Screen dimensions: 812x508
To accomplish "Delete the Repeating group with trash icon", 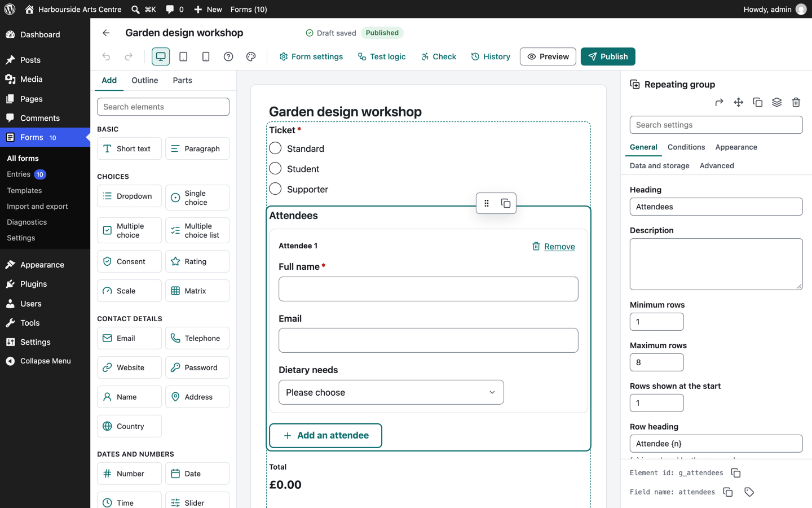I will coord(796,102).
